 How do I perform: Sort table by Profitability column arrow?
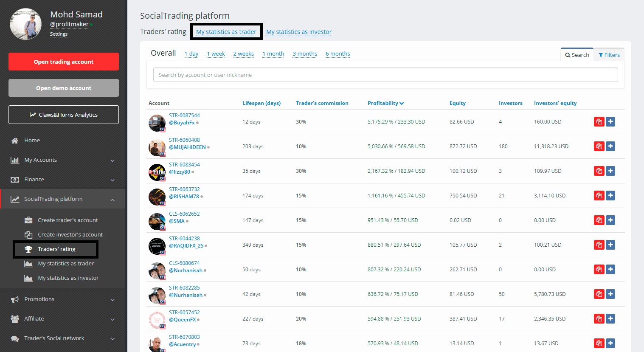point(402,103)
